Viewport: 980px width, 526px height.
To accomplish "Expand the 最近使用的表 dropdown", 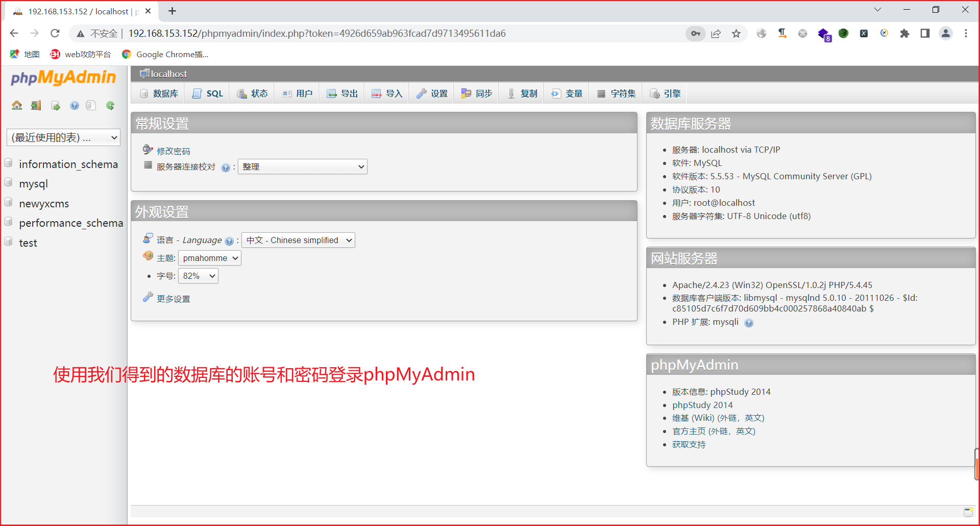I will [x=63, y=137].
